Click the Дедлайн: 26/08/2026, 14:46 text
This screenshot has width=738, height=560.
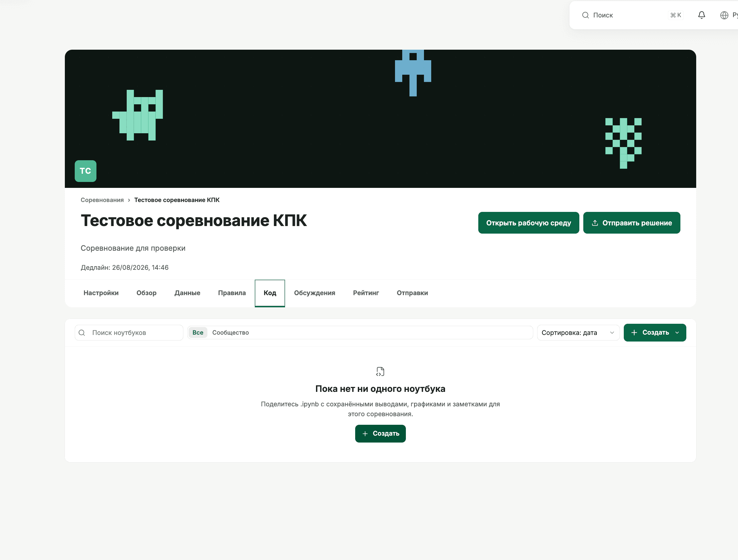(x=124, y=267)
